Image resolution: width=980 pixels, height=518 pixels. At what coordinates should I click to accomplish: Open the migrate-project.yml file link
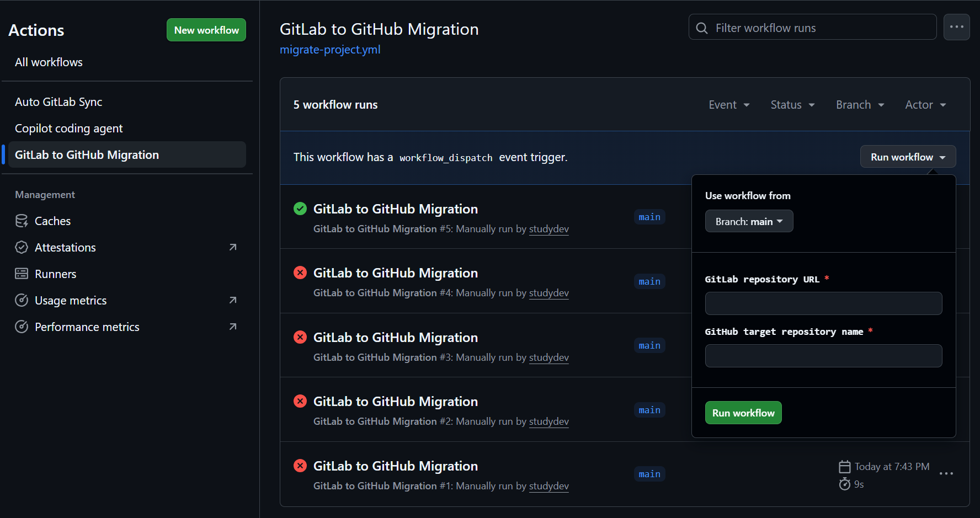click(330, 50)
